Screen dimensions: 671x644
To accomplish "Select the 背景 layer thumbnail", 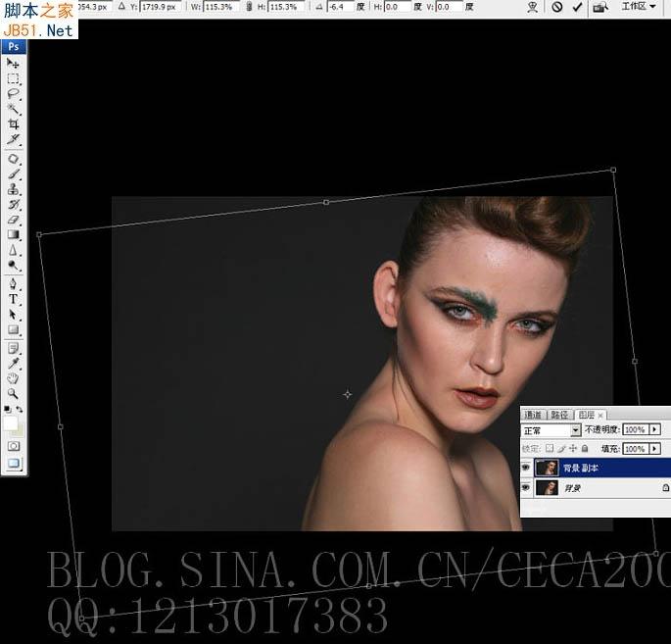I will [x=548, y=487].
